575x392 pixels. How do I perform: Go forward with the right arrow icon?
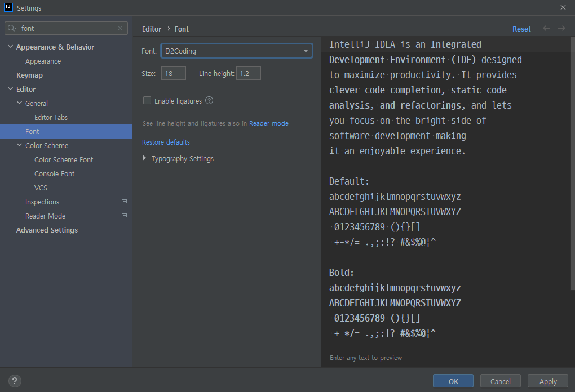click(561, 28)
